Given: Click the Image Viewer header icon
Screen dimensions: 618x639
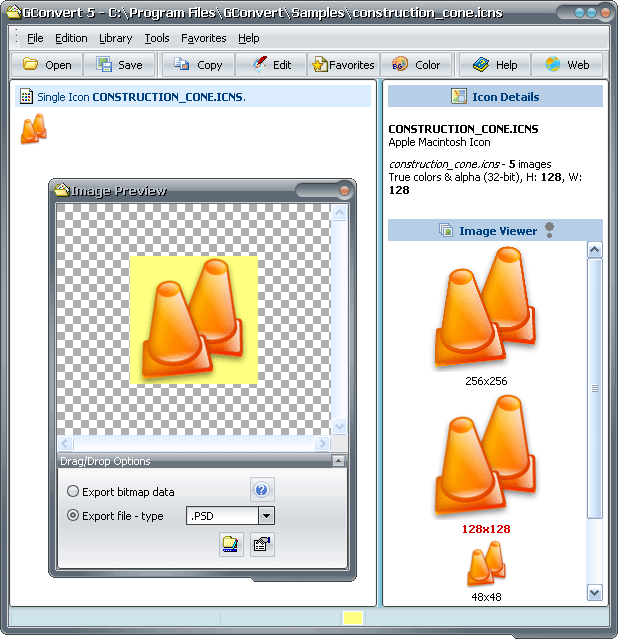Looking at the screenshot, I should [446, 230].
